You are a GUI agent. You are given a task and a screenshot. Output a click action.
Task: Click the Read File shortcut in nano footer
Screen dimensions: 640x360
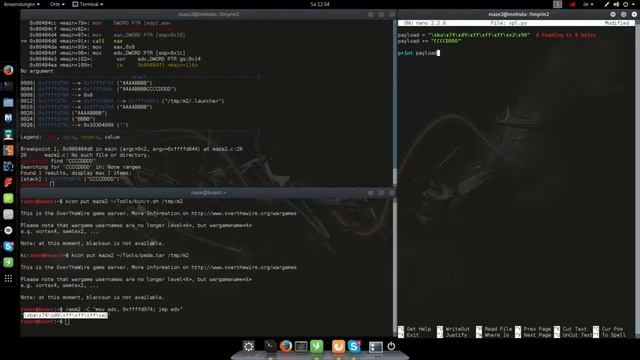494,329
